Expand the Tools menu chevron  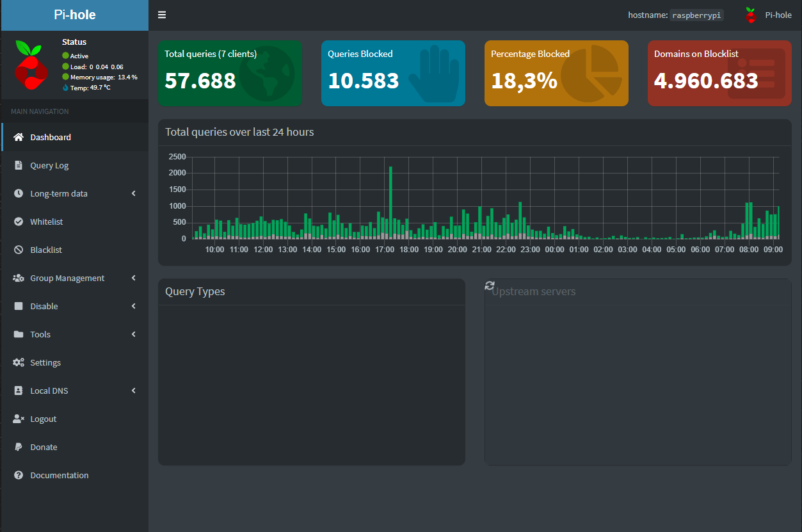coord(133,334)
